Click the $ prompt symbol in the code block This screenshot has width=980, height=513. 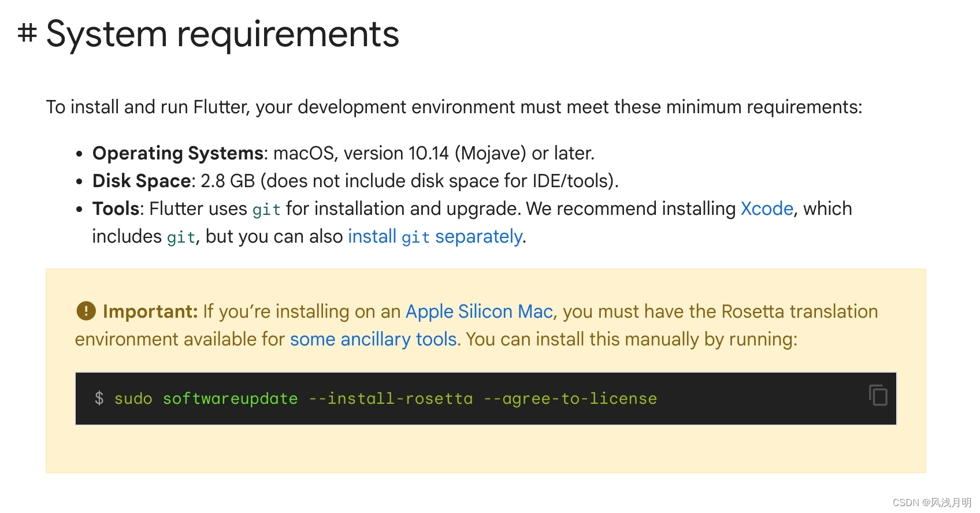pyautogui.click(x=99, y=398)
